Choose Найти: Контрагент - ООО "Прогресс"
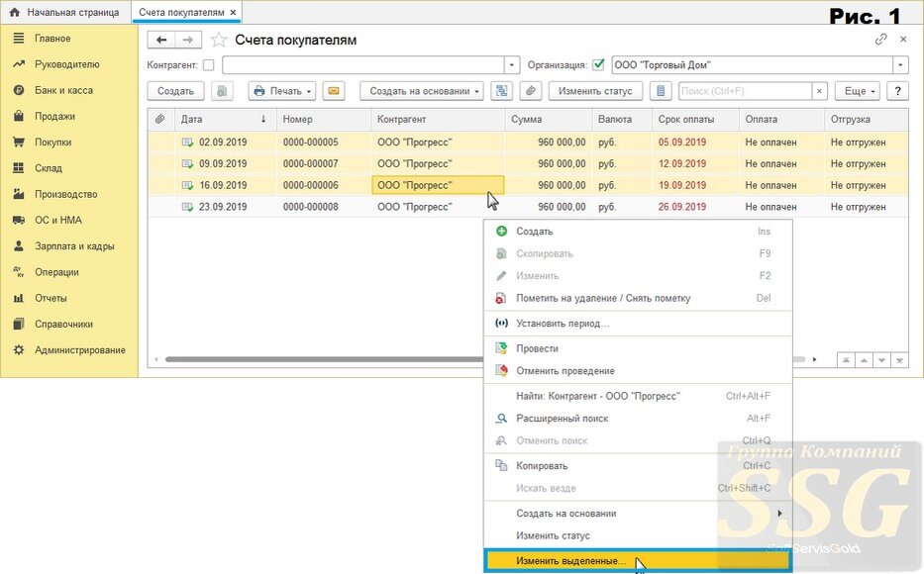 coord(638,396)
